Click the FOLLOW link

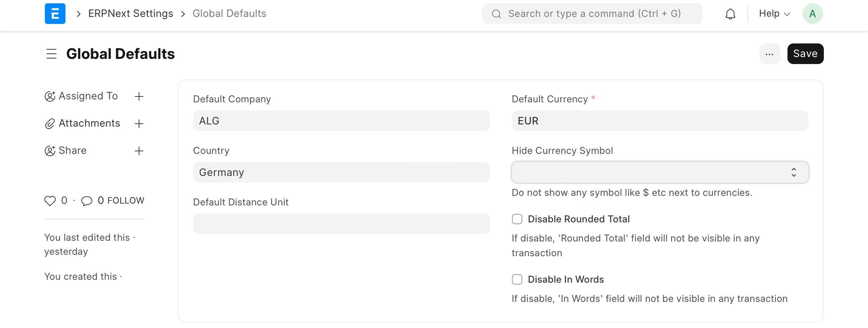[126, 201]
